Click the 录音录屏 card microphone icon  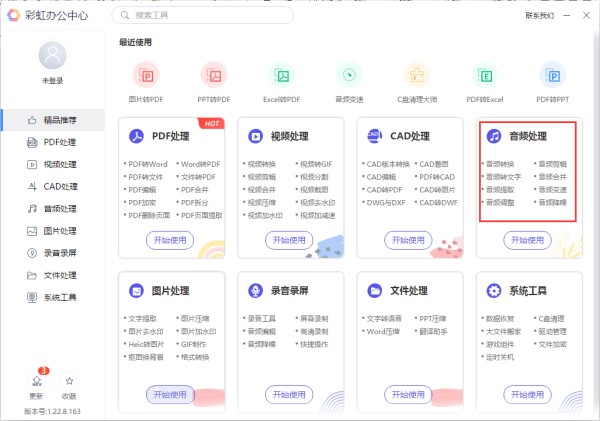point(255,290)
